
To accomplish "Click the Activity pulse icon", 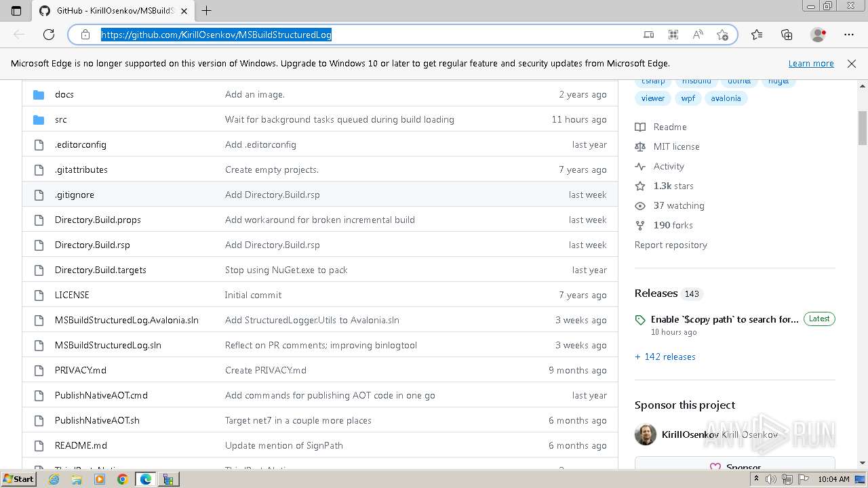I will click(640, 166).
